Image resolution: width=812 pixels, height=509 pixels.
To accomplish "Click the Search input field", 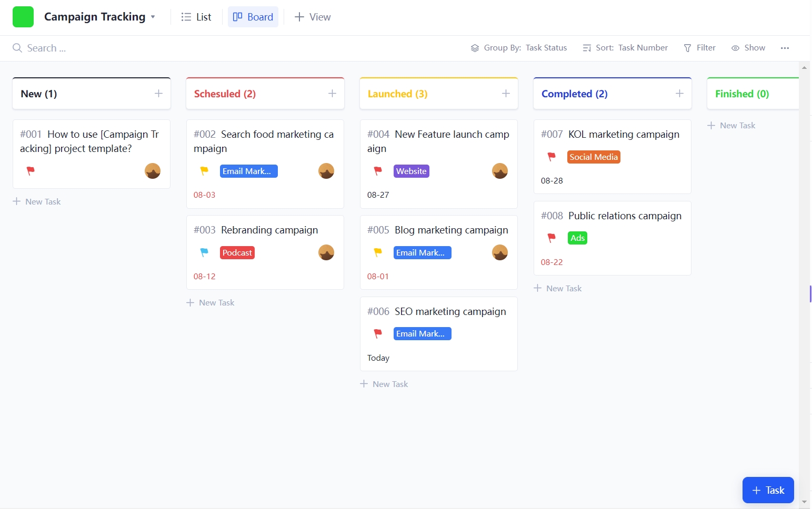I will click(47, 48).
